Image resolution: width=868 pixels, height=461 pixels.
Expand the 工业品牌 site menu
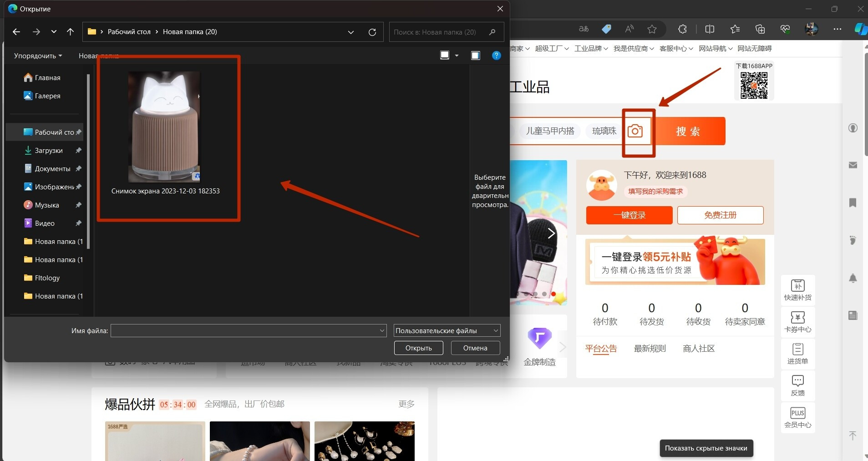pos(591,48)
